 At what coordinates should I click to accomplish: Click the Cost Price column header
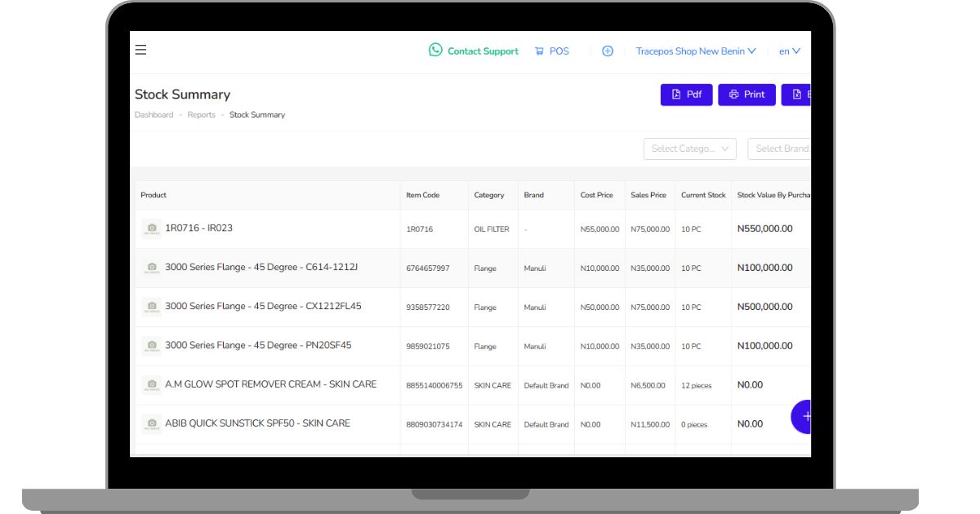[x=596, y=195]
